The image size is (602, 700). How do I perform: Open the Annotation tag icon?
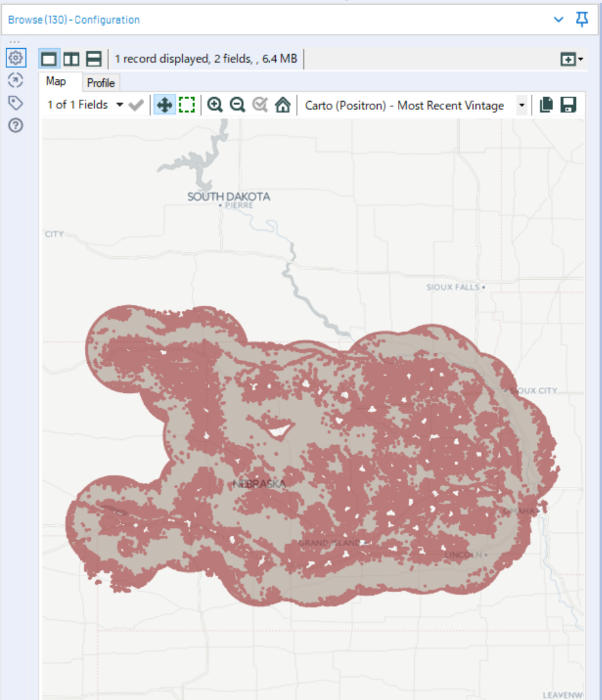pos(16,103)
